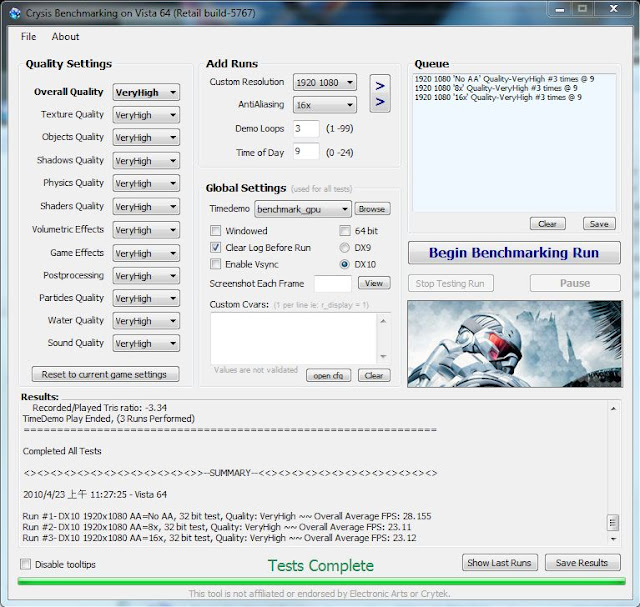
Task: Enable the Vsync checkbox
Action: coord(215,264)
